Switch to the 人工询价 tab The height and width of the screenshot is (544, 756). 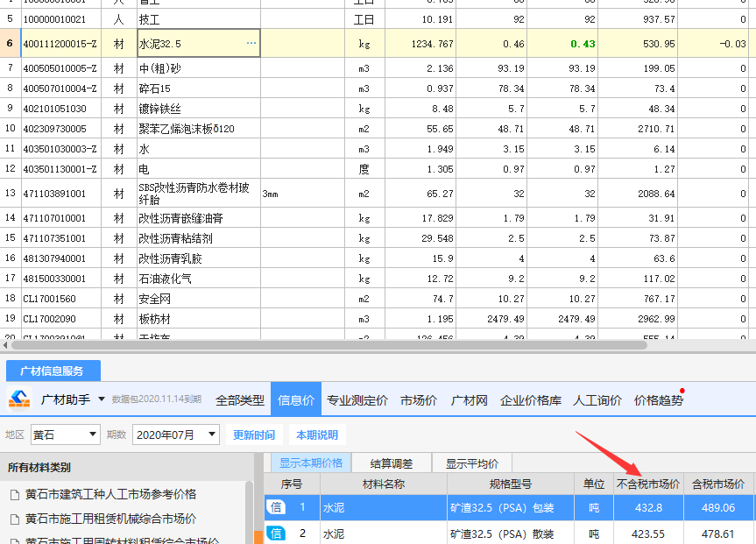coord(597,399)
